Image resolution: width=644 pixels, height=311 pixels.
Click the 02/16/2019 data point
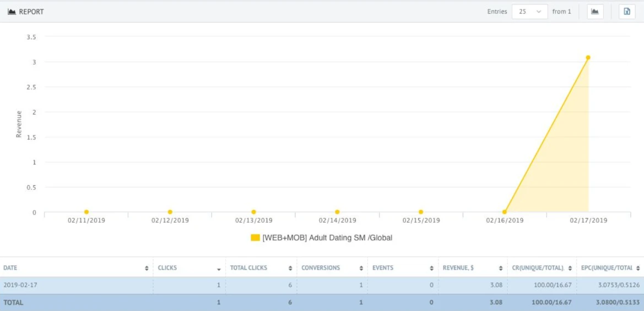point(505,212)
